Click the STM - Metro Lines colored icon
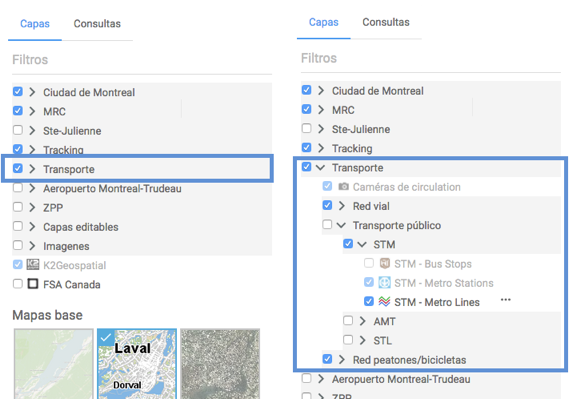This screenshot has width=573, height=399. 384,302
